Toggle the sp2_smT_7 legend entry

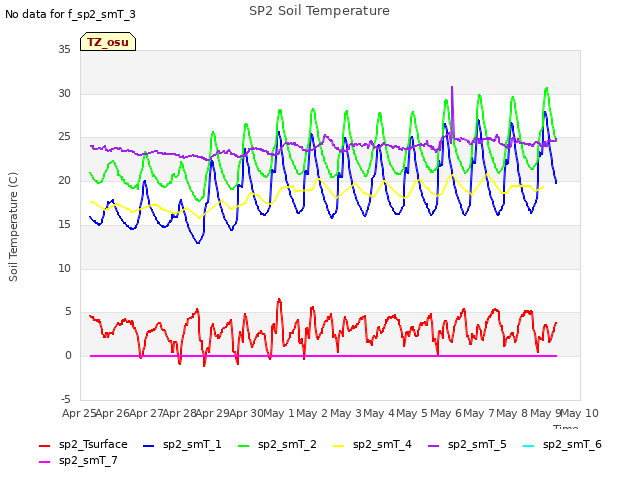(78, 460)
